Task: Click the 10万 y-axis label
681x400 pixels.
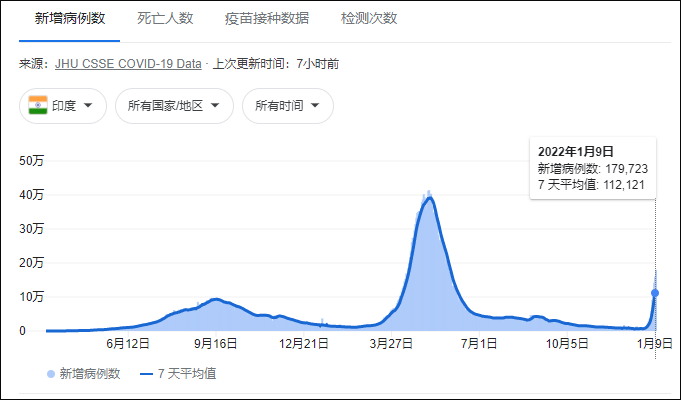Action: (32, 297)
